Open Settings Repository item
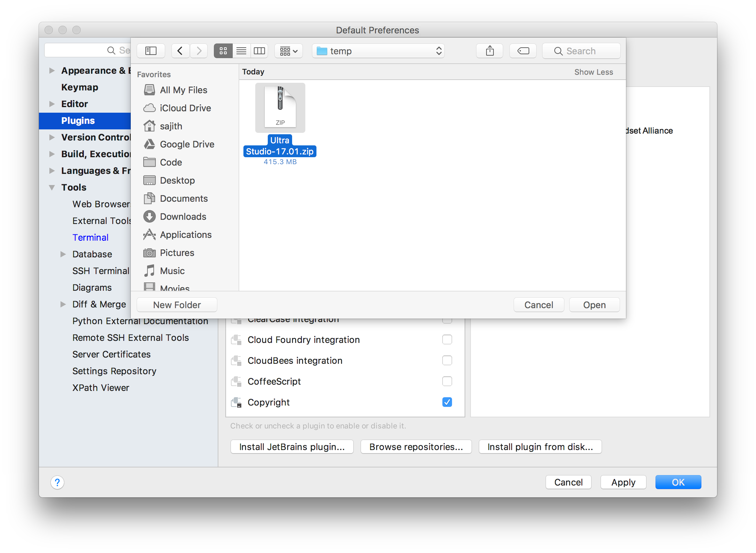This screenshot has width=756, height=553. (114, 371)
